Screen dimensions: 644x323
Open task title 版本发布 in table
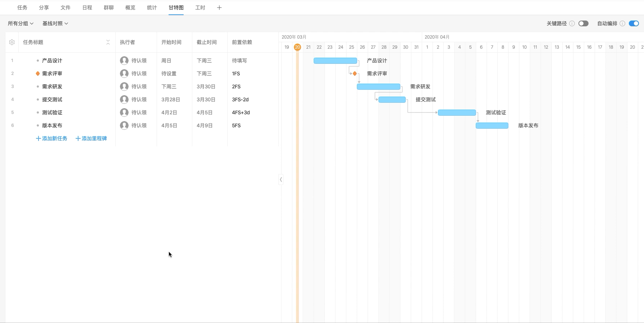click(52, 125)
